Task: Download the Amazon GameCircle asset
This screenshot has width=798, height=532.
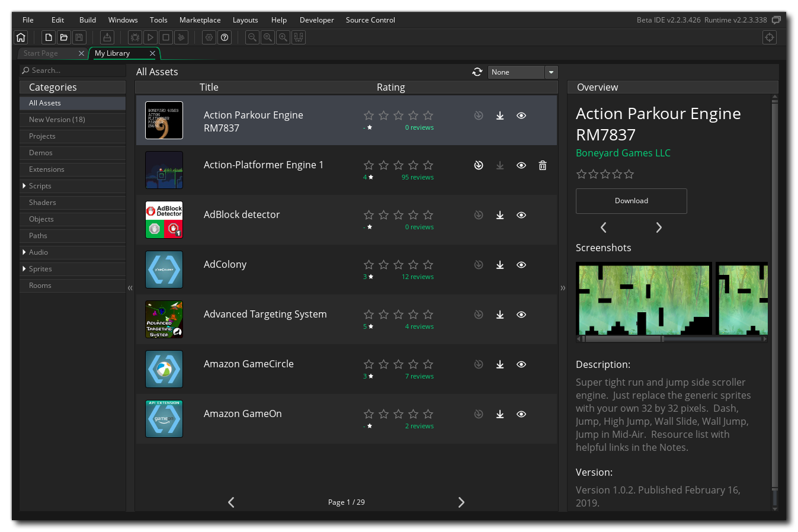Action: point(500,364)
